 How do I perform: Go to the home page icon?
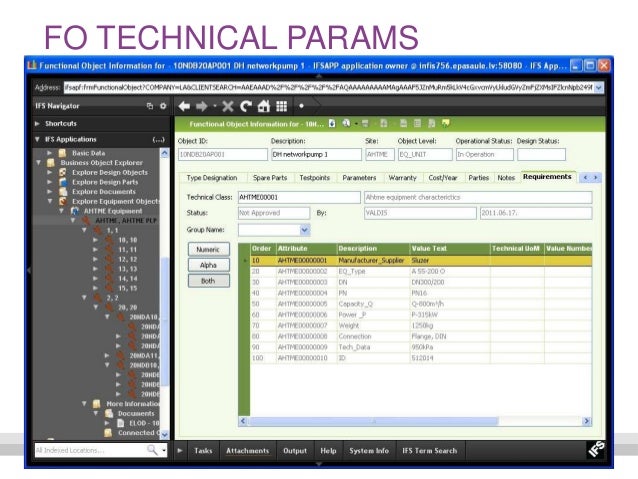click(x=264, y=107)
